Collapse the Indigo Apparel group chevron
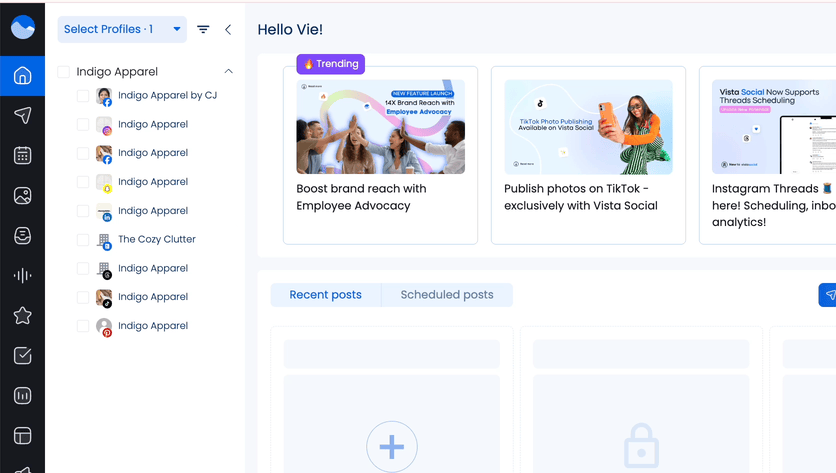Image resolution: width=836 pixels, height=473 pixels. (229, 71)
